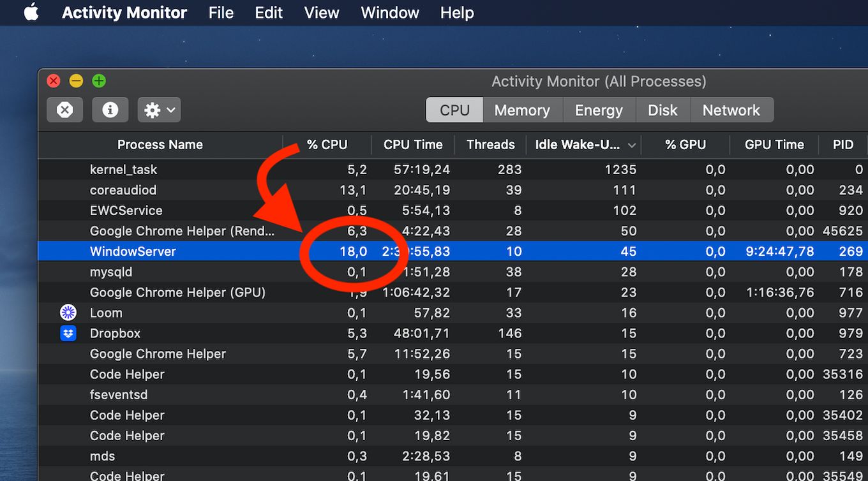The width and height of the screenshot is (868, 481).
Task: Click kernel_task CPU time 57:19,24
Action: [421, 170]
